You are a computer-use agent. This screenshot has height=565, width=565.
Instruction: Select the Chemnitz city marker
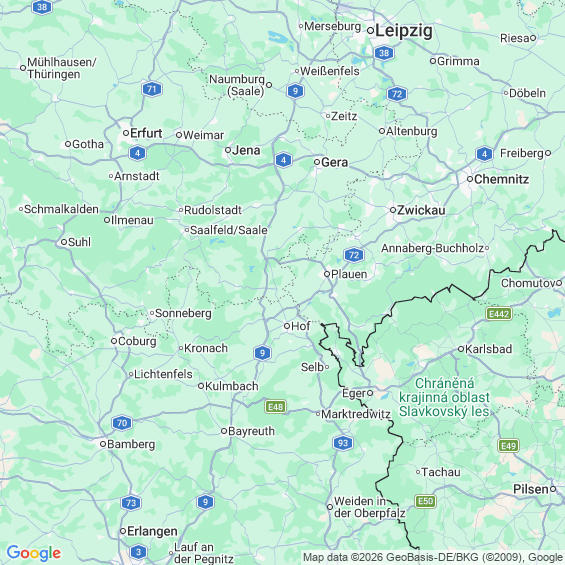[470, 179]
